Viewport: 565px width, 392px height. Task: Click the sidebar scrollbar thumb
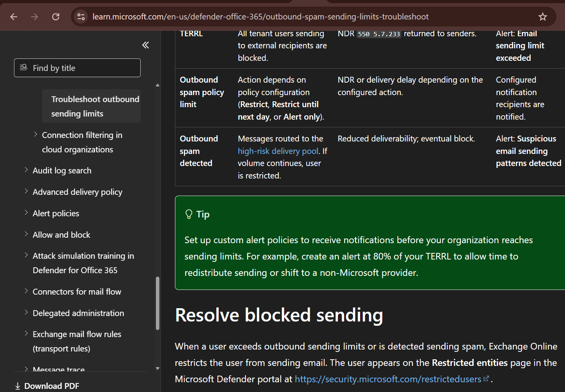[x=157, y=304]
